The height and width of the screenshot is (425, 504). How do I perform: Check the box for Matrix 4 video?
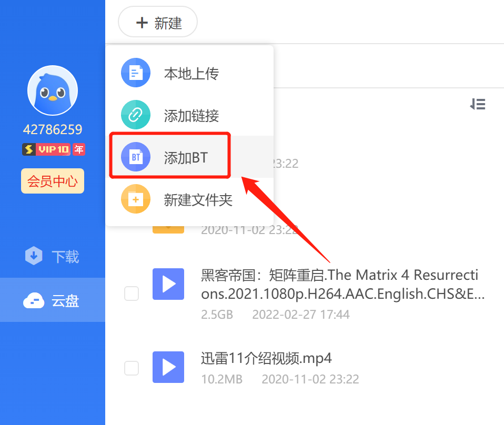pos(132,294)
